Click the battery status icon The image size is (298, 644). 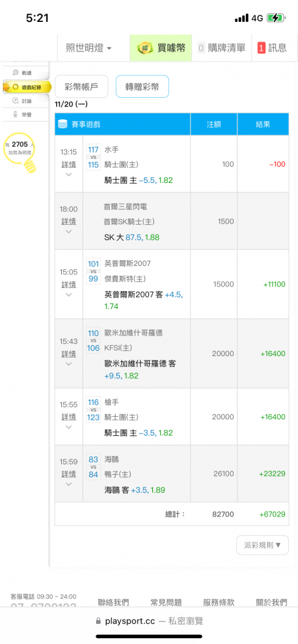pyautogui.click(x=275, y=18)
